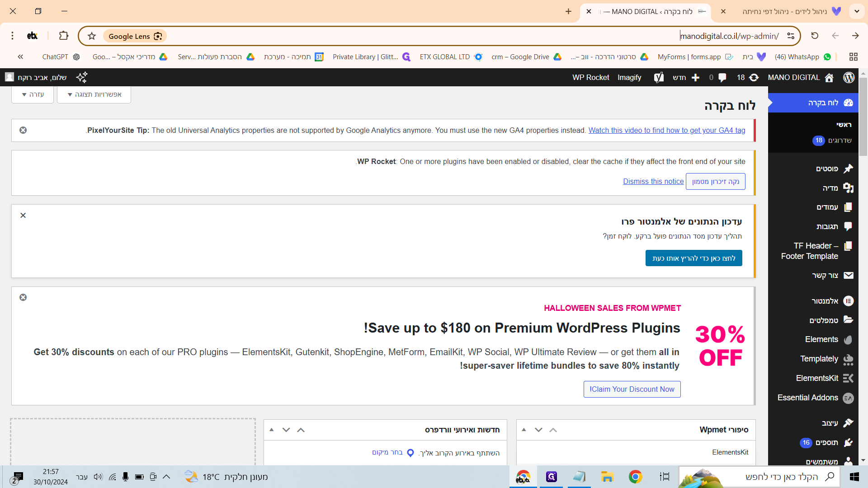Open the tab search dropdown arrow
Screen dimensions: 868x488
857,11
